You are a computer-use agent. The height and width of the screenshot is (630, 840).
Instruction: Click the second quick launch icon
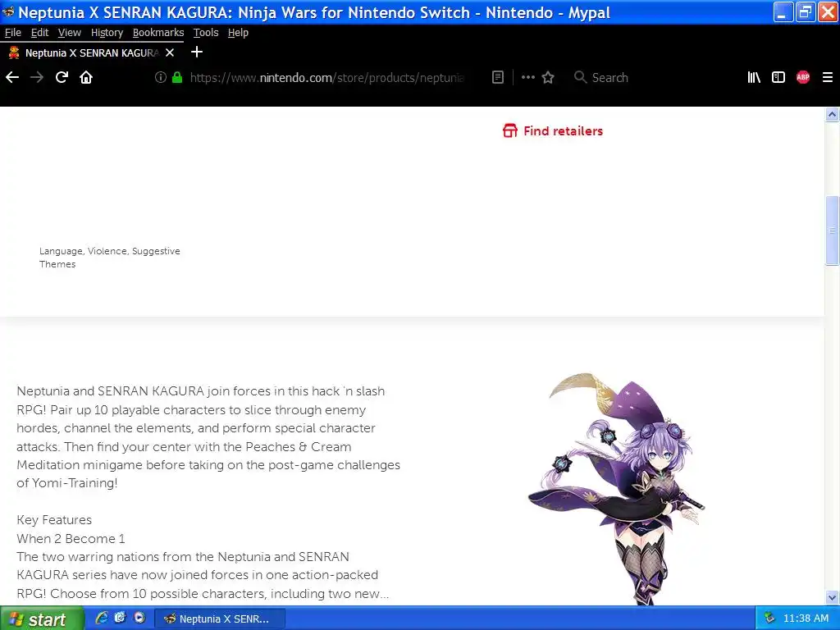coord(120,619)
